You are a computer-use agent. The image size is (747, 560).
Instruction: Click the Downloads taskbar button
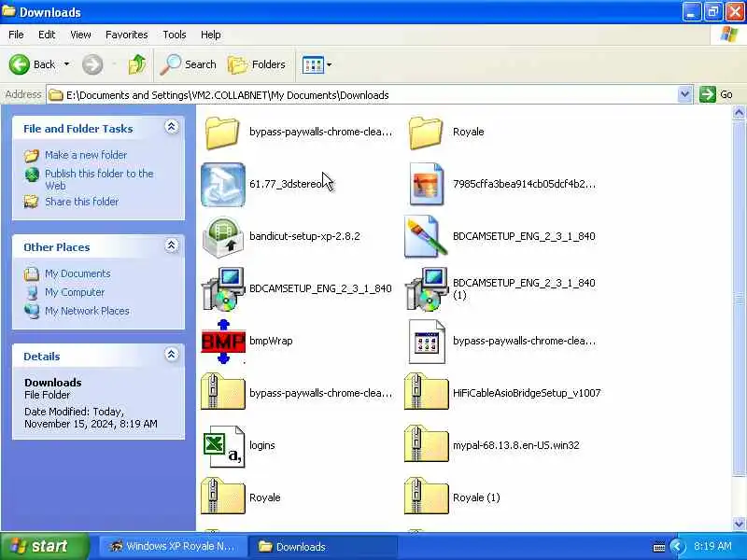pos(323,546)
